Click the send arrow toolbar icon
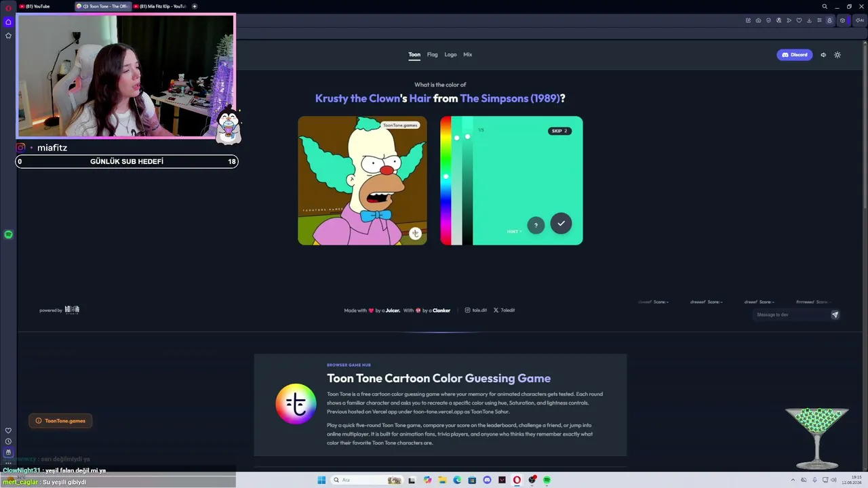This screenshot has width=868, height=488. [789, 20]
